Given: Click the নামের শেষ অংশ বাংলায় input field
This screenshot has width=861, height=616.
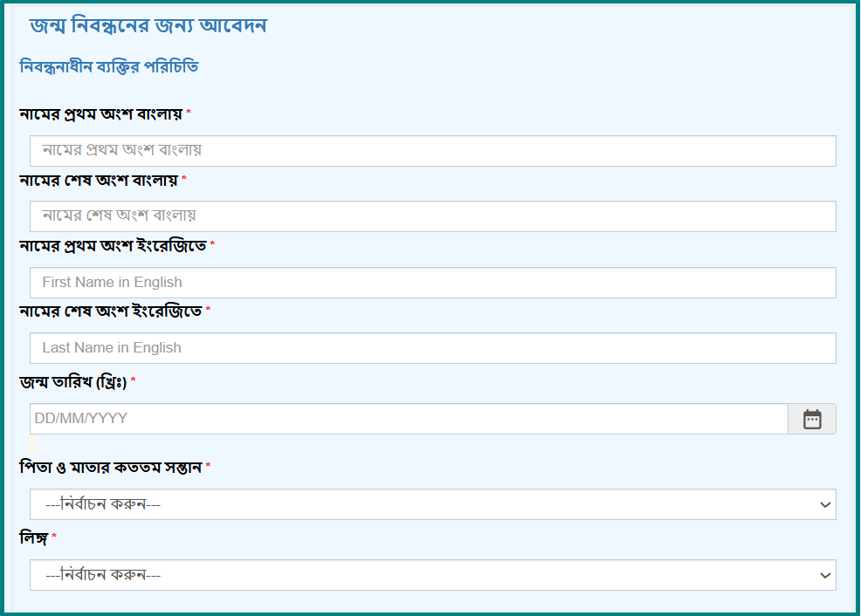Looking at the screenshot, I should coord(432,216).
